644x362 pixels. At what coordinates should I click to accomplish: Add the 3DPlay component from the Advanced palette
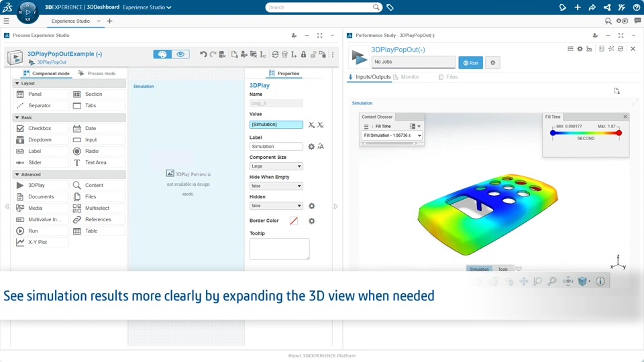click(40, 186)
